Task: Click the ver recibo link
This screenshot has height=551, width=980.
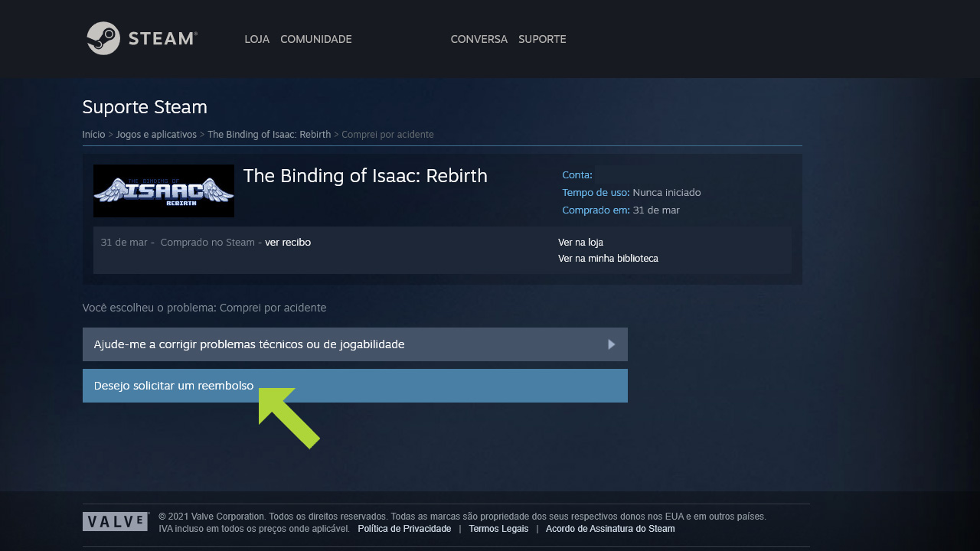Action: click(288, 243)
